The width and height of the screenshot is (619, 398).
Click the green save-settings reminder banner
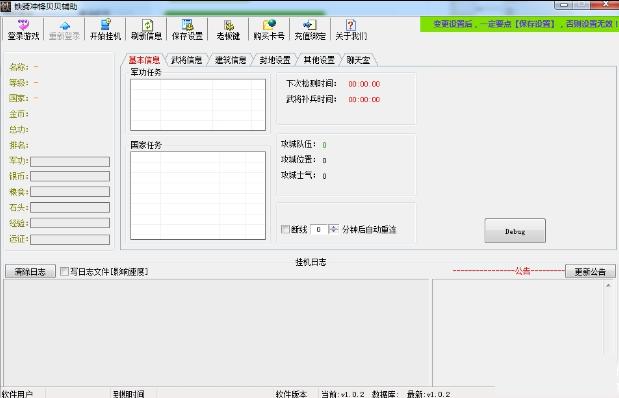[520, 24]
